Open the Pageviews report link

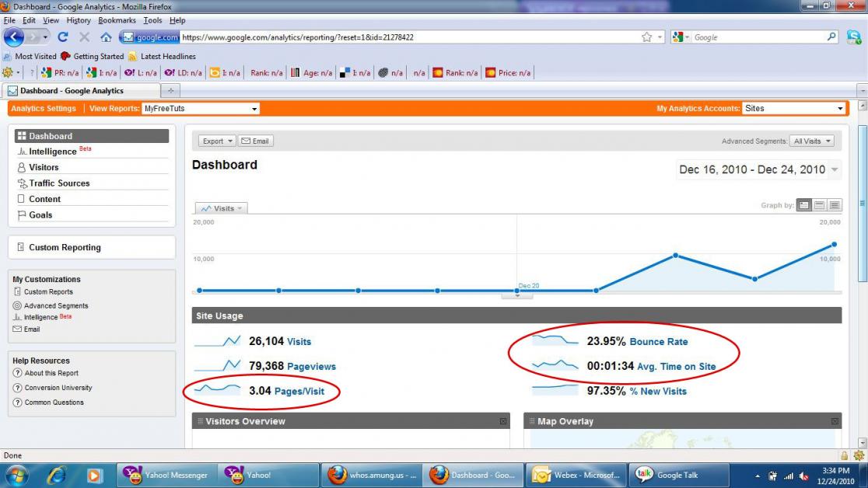311,366
